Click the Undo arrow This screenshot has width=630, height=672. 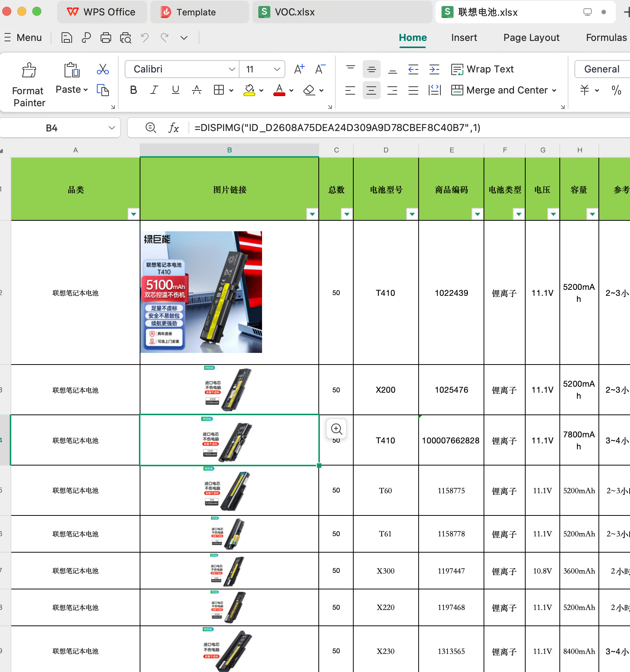click(145, 38)
